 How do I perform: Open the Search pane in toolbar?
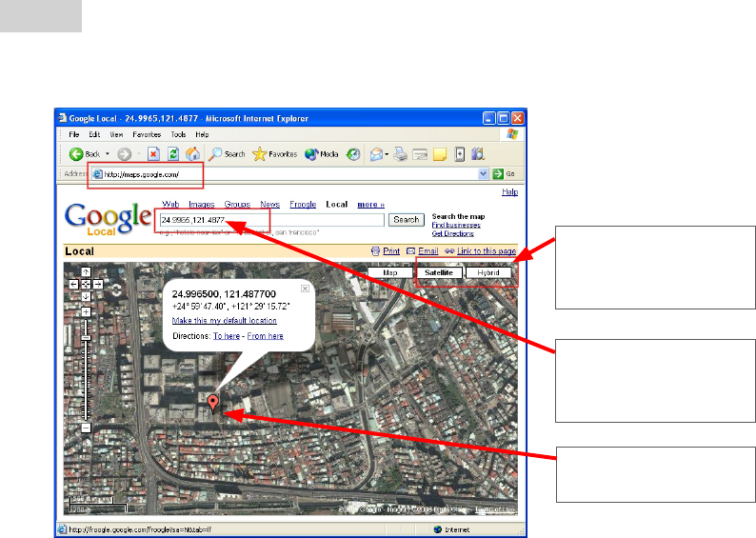pos(227,154)
